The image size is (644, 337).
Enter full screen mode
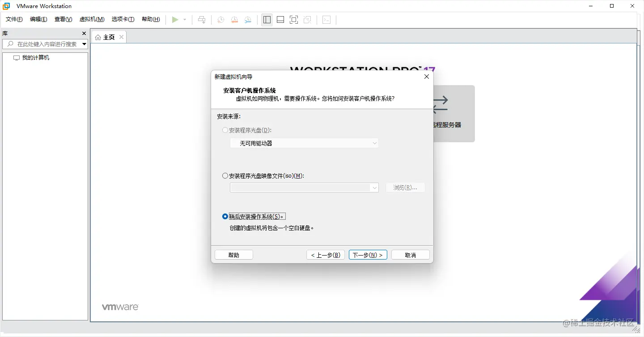tap(294, 19)
